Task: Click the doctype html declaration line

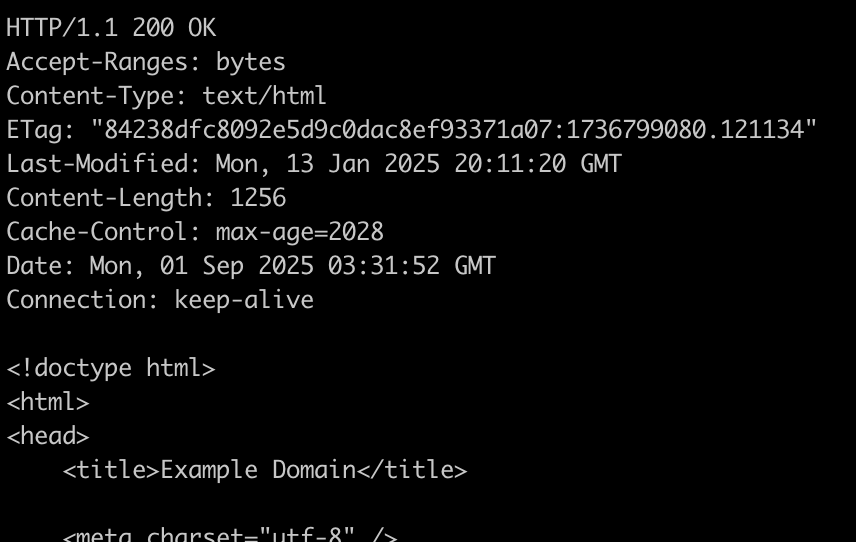Action: (110, 368)
